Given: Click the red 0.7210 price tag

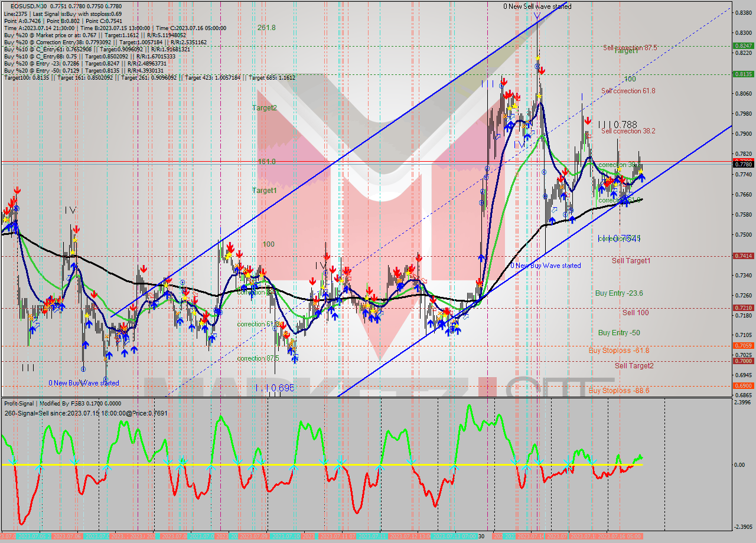Looking at the screenshot, I should (742, 308).
